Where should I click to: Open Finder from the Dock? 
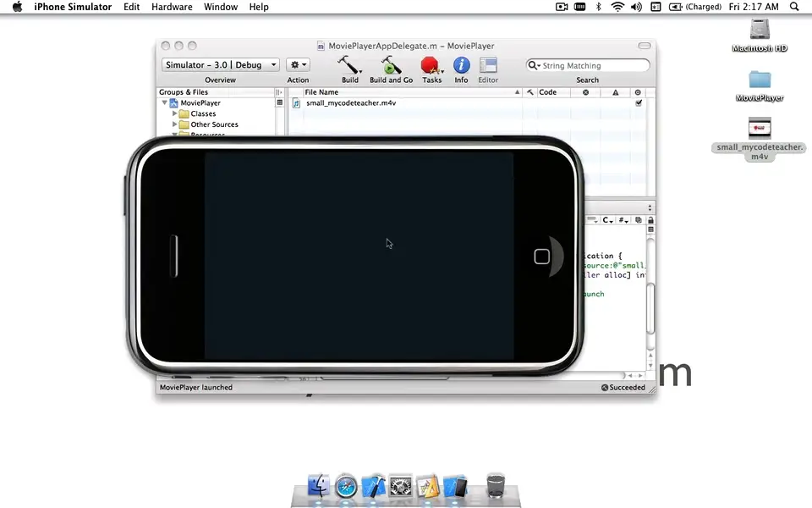coord(319,486)
